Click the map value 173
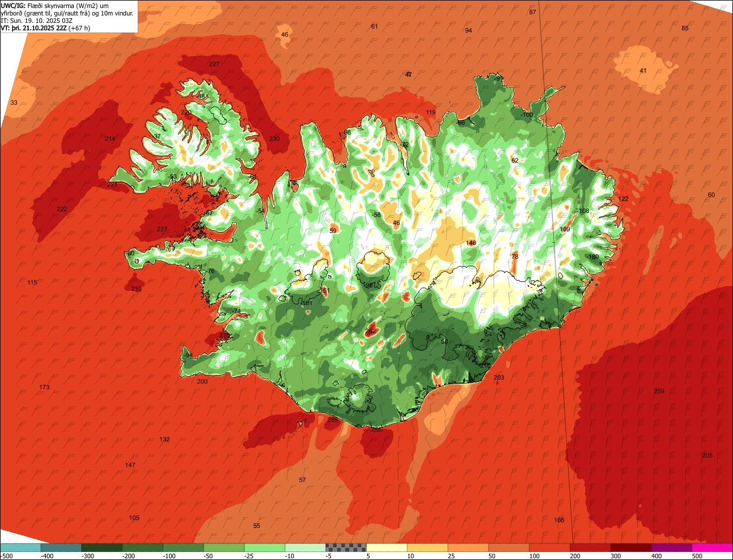 (x=44, y=387)
